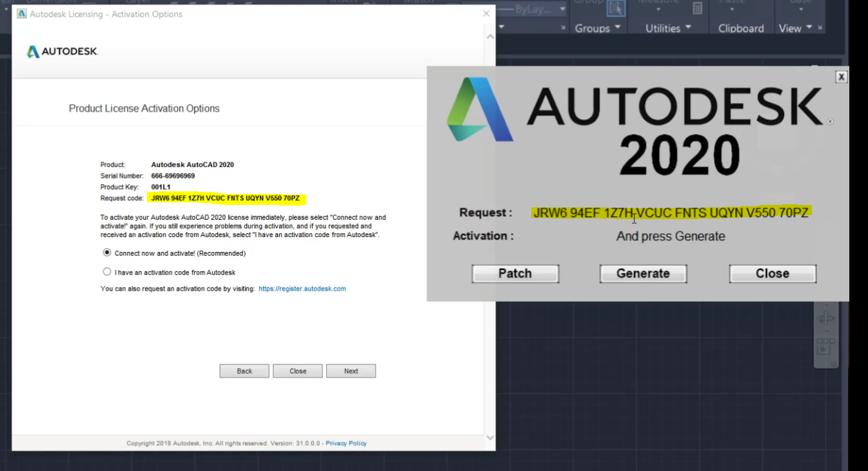Click the large Autodesk logo in keygen window

tap(480, 110)
